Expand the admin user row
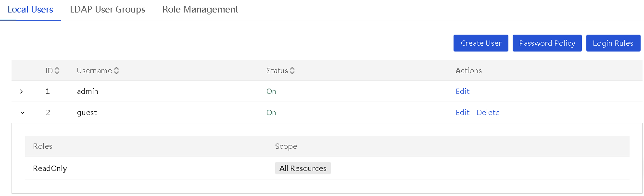 pyautogui.click(x=21, y=91)
